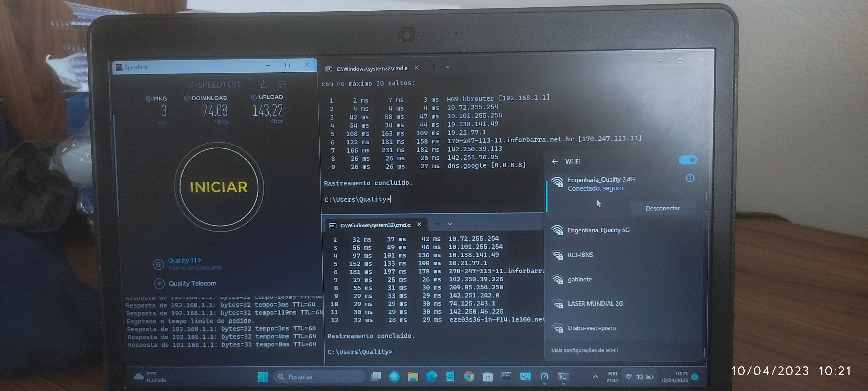Click the Speedtest gauge icon in taskbar

(544, 376)
